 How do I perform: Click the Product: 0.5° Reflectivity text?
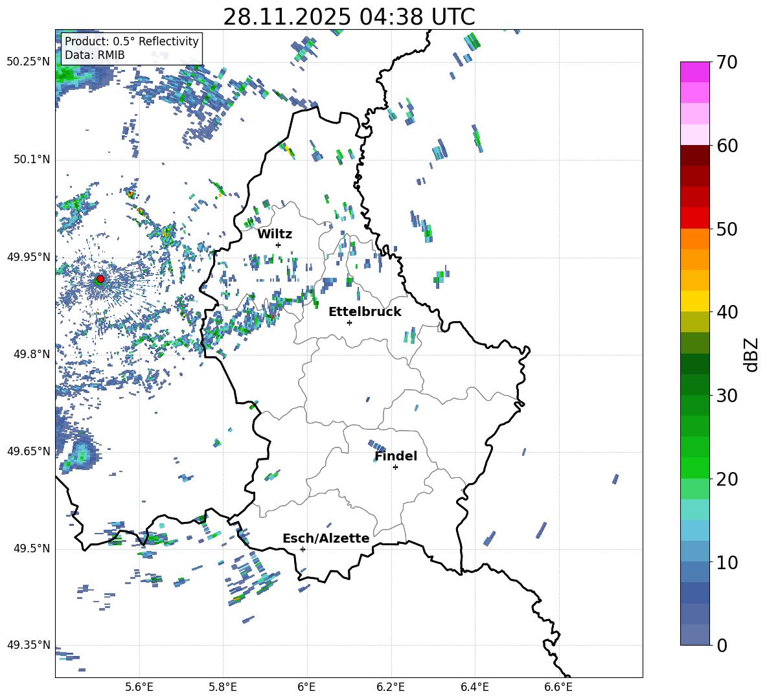[x=132, y=41]
